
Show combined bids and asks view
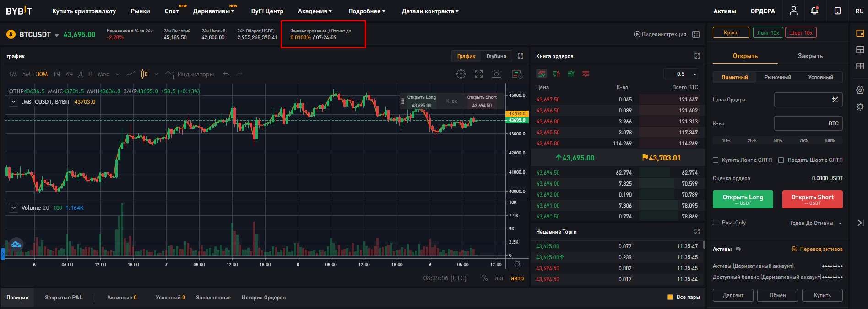pyautogui.click(x=542, y=74)
